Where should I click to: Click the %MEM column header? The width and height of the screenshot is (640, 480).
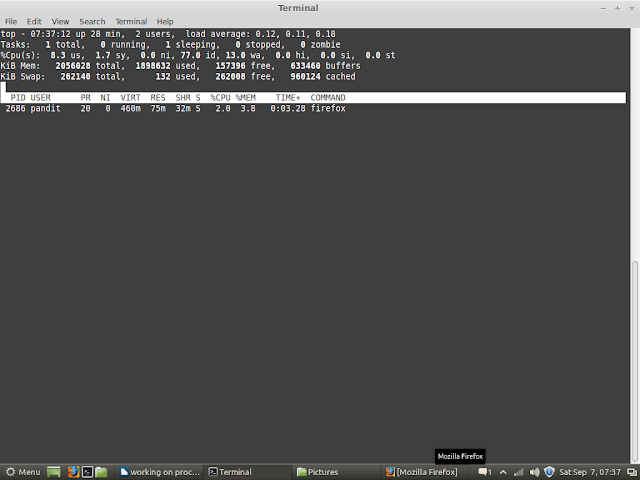tap(245, 98)
